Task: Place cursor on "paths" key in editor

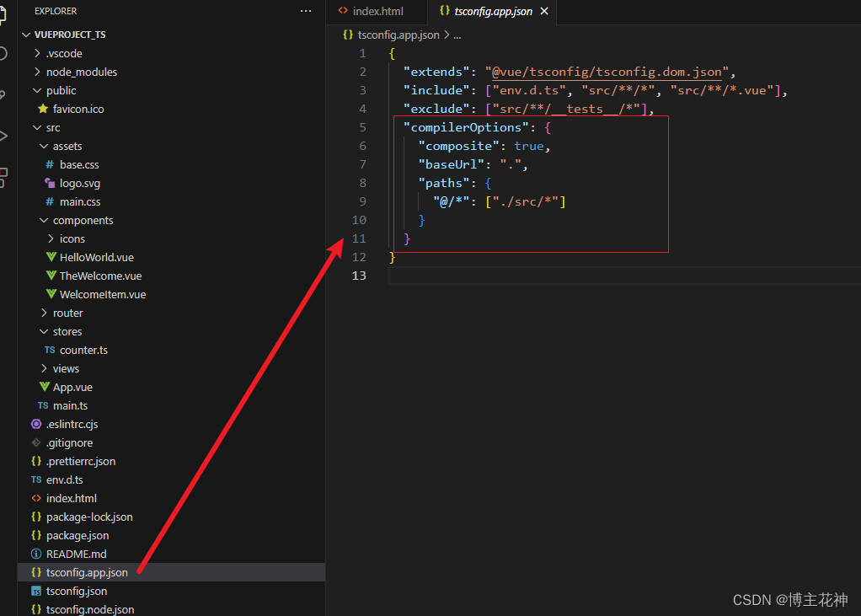Action: [x=444, y=184]
